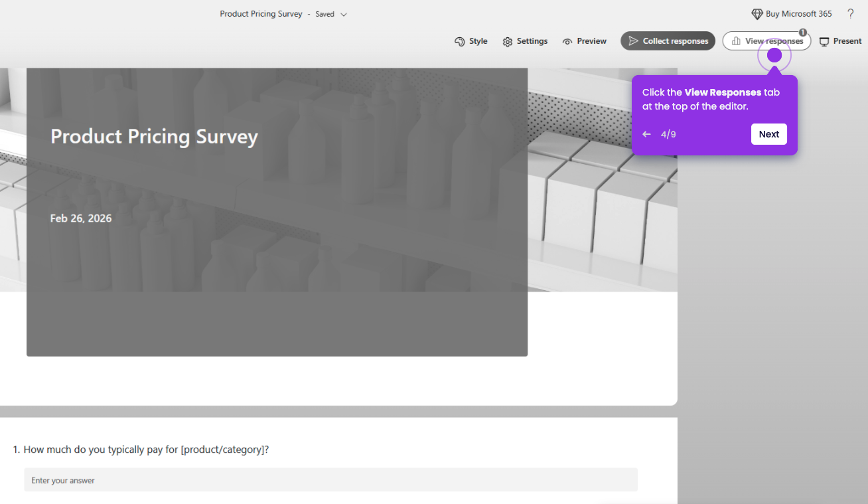Open the Style panel
This screenshot has height=504, width=868.
(471, 41)
